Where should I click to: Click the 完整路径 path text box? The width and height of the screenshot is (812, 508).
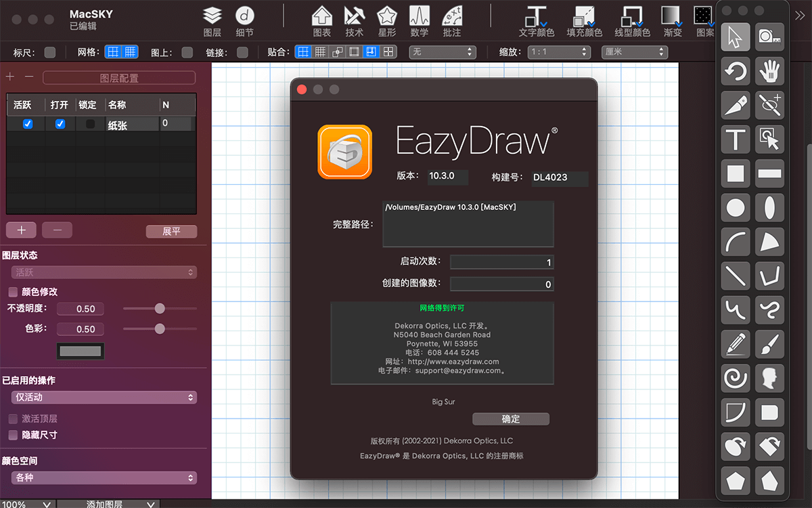468,224
